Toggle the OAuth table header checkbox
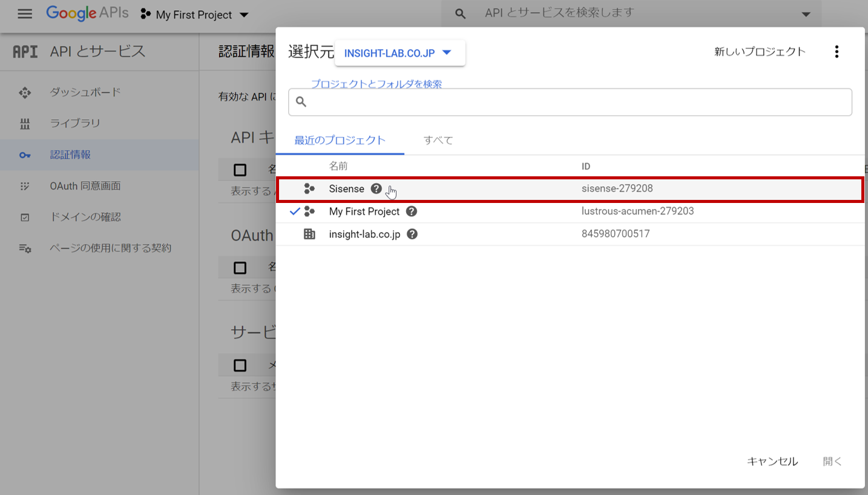This screenshot has height=495, width=868. click(x=240, y=267)
